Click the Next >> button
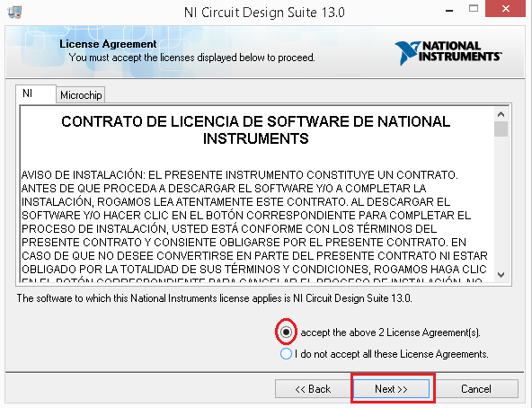The image size is (532, 408). [x=391, y=388]
